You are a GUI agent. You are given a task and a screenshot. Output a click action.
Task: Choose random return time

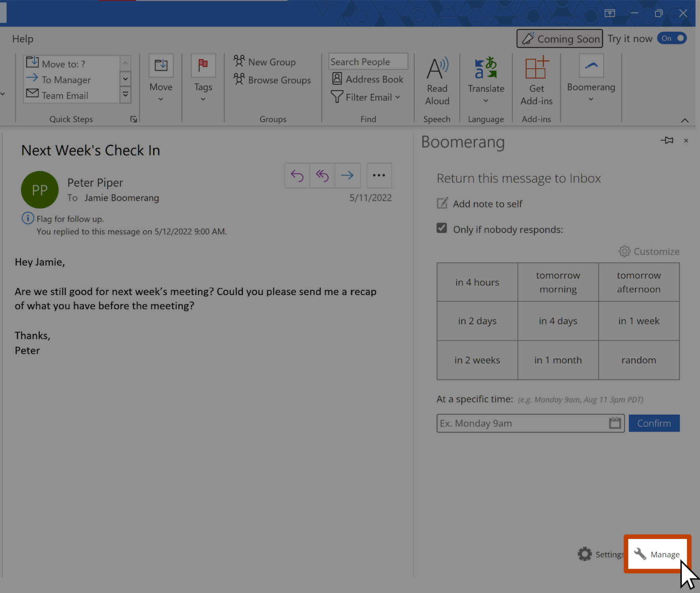pyautogui.click(x=639, y=360)
